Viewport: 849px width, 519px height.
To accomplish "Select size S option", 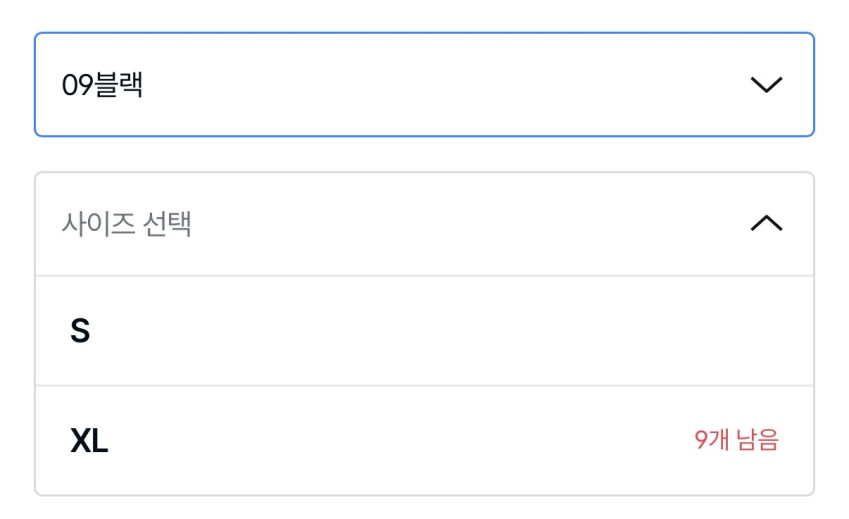I will tap(424, 331).
